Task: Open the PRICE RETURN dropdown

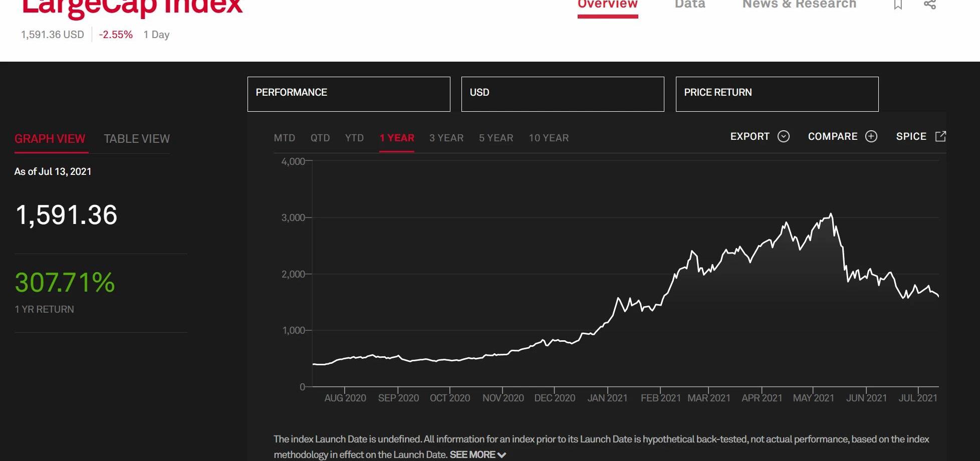Action: 777,94
